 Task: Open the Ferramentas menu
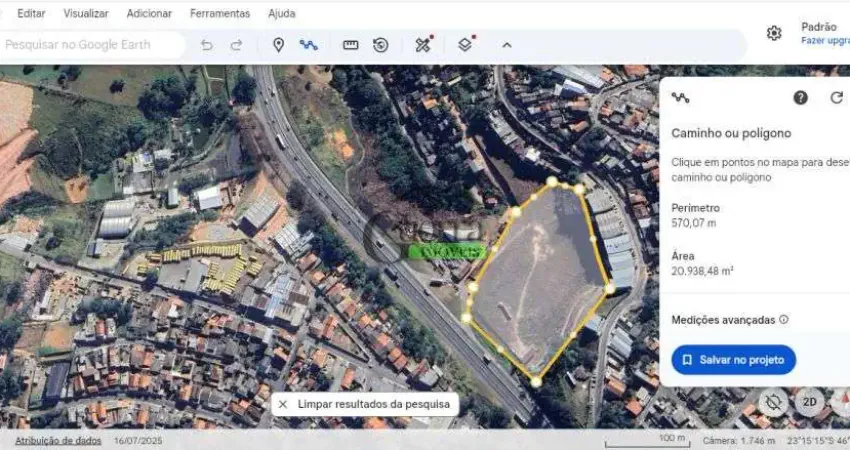tap(220, 14)
